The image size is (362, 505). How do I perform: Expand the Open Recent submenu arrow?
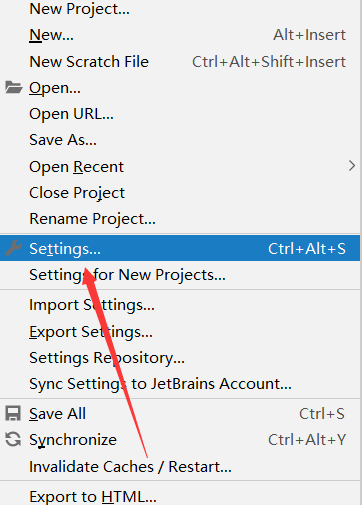click(352, 166)
